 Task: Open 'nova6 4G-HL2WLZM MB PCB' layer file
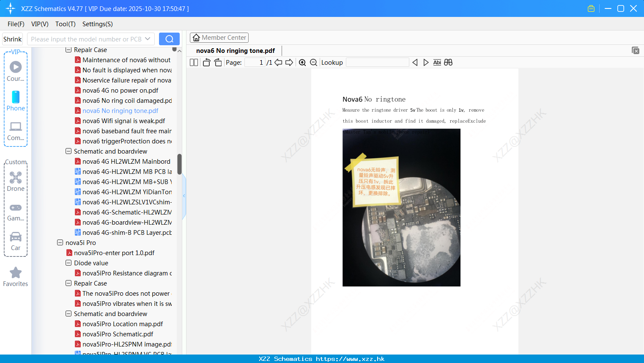pos(123,172)
